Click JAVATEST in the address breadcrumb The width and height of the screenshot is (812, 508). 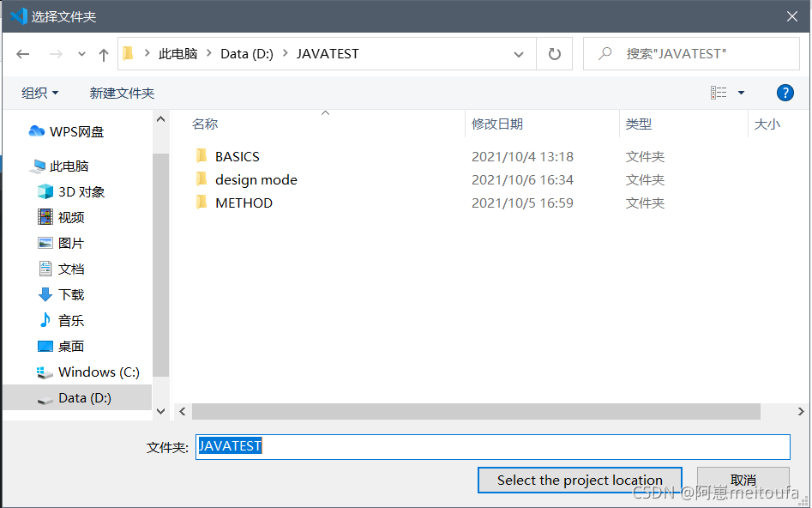tap(328, 54)
